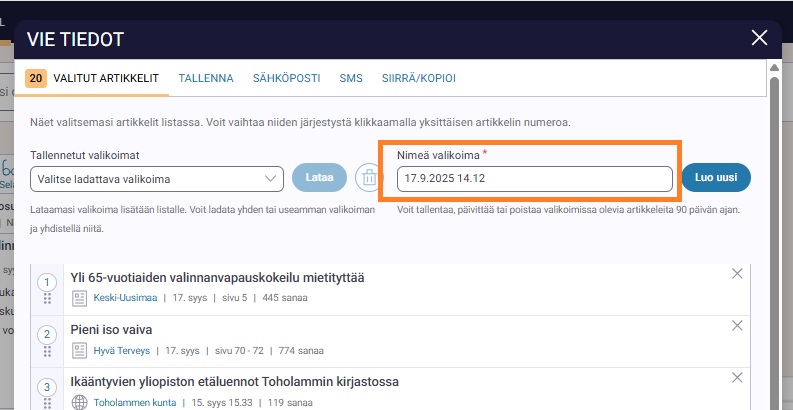The width and height of the screenshot is (793, 410).
Task: Open the Hyvä Terveys source link
Action: point(122,350)
